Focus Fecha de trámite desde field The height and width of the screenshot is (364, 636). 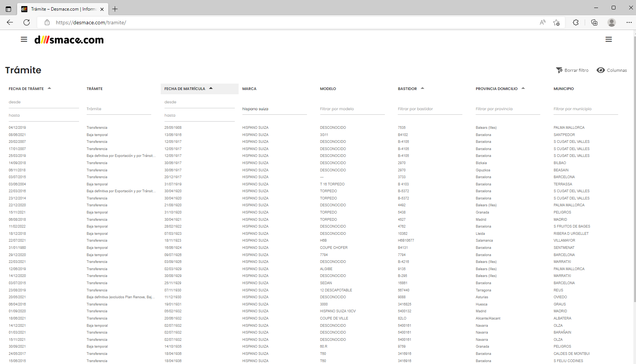click(44, 102)
